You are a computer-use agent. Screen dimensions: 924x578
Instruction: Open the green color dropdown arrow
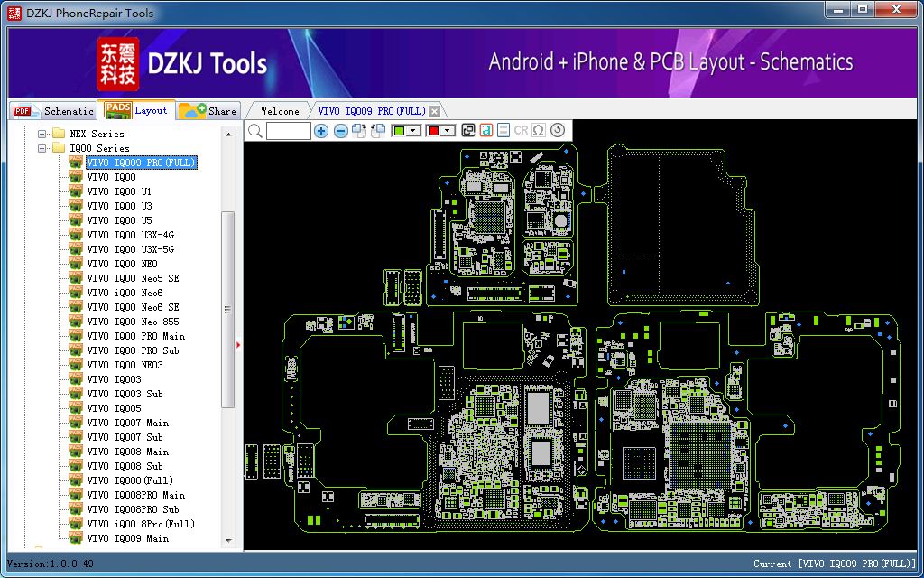pos(413,131)
